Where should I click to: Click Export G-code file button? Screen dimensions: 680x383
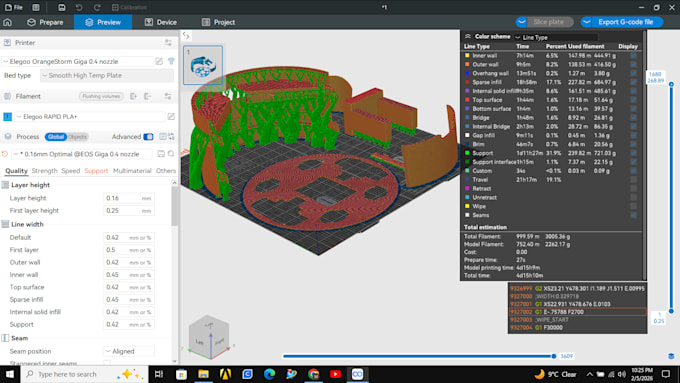[x=625, y=22]
